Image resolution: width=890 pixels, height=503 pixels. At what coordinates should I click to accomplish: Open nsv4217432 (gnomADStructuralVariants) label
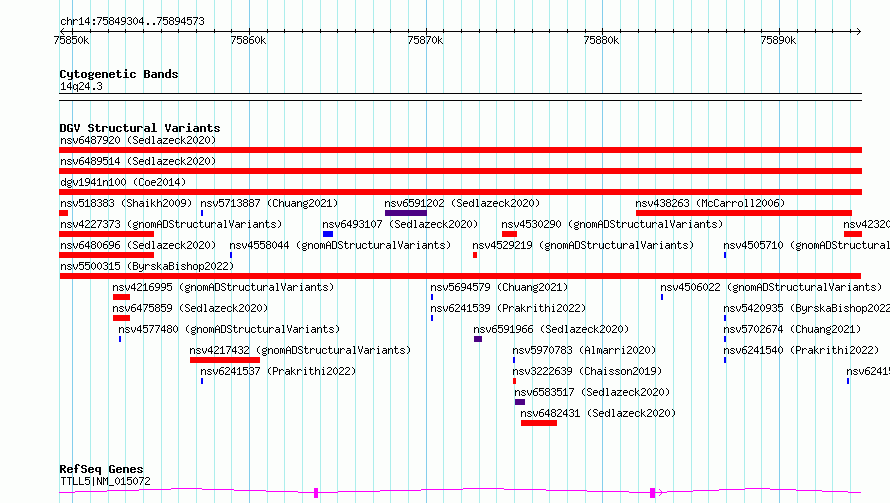(x=300, y=350)
